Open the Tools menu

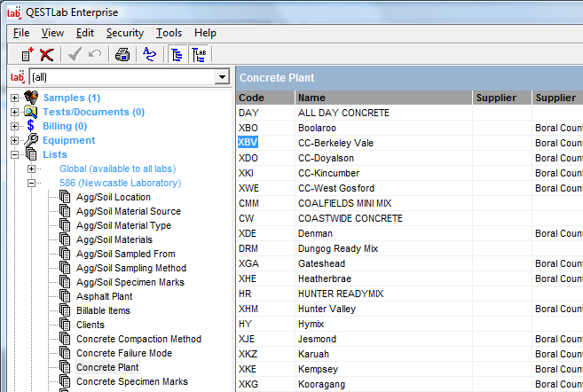(169, 33)
